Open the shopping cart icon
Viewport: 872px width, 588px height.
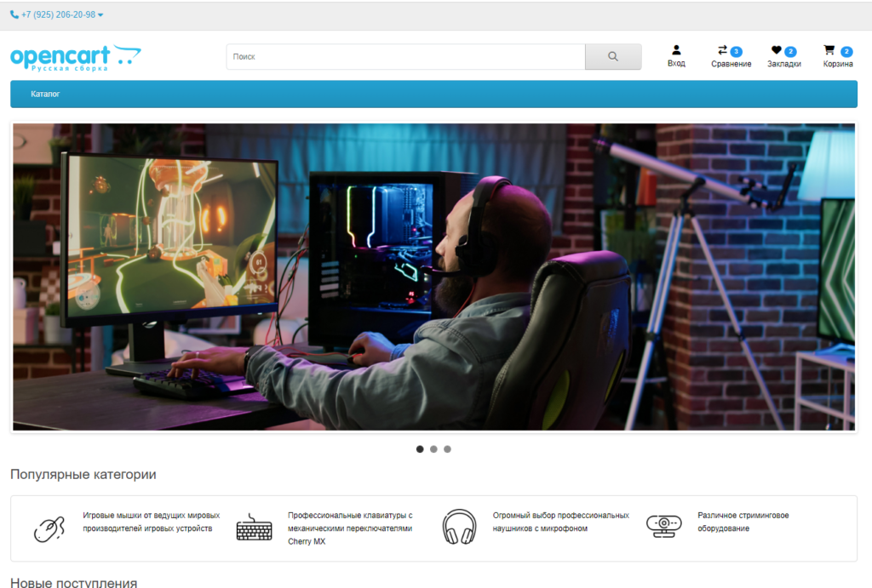[x=829, y=50]
